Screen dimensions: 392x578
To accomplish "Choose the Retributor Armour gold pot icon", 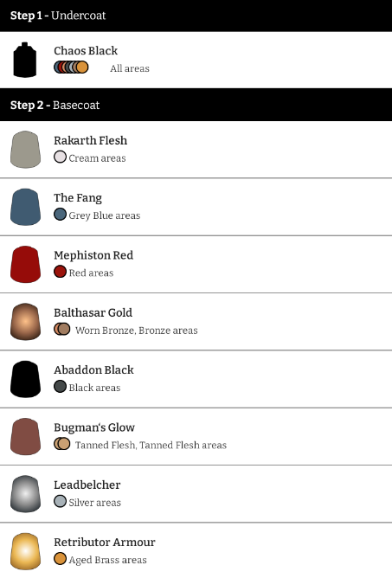I will [x=25, y=551].
